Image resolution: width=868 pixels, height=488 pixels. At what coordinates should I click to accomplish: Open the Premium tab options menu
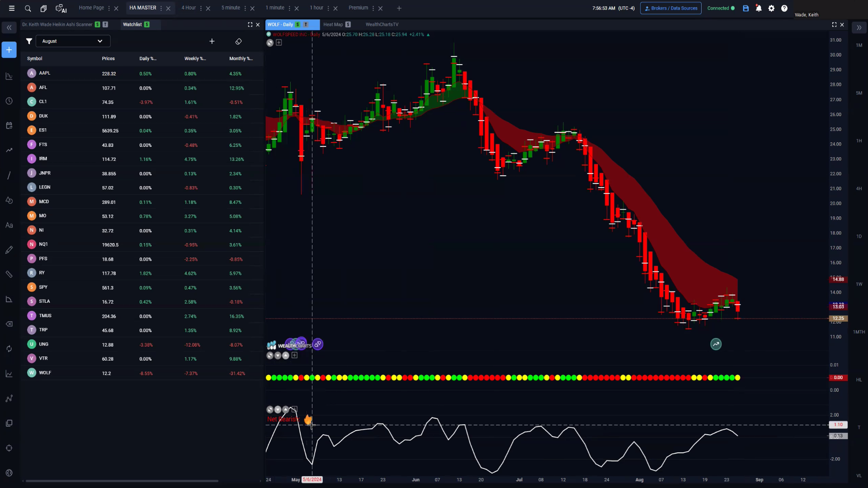coord(373,8)
